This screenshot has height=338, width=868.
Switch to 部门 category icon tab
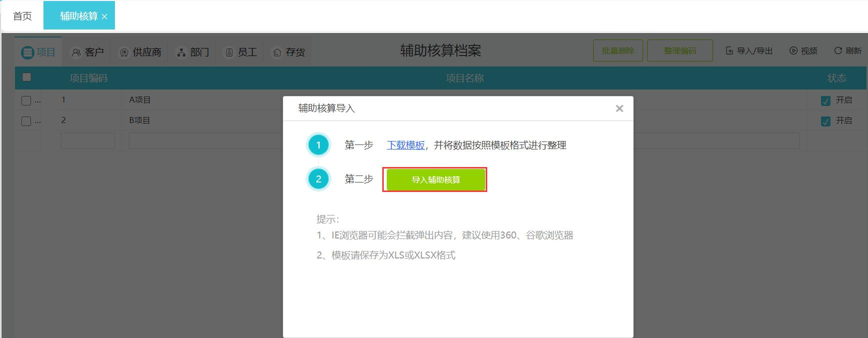[193, 52]
